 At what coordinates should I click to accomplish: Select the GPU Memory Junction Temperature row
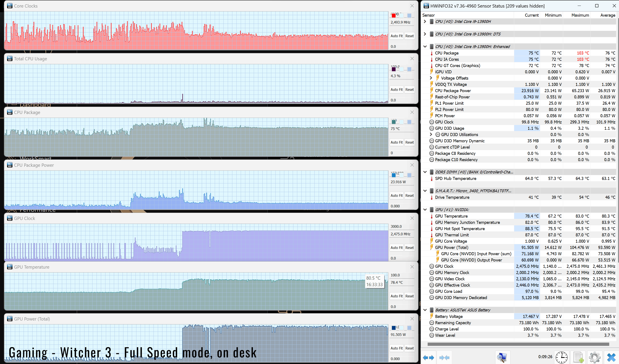519,222
